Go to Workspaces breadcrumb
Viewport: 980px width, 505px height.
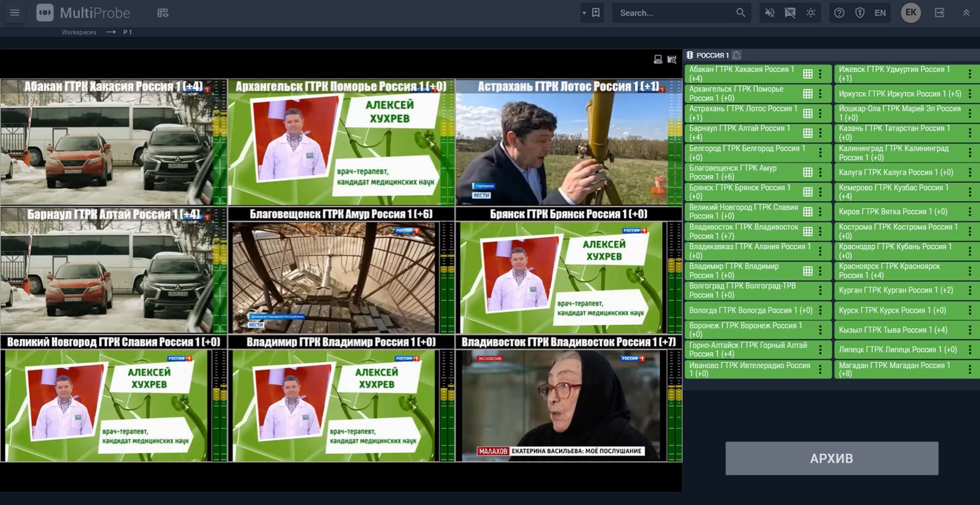click(79, 32)
